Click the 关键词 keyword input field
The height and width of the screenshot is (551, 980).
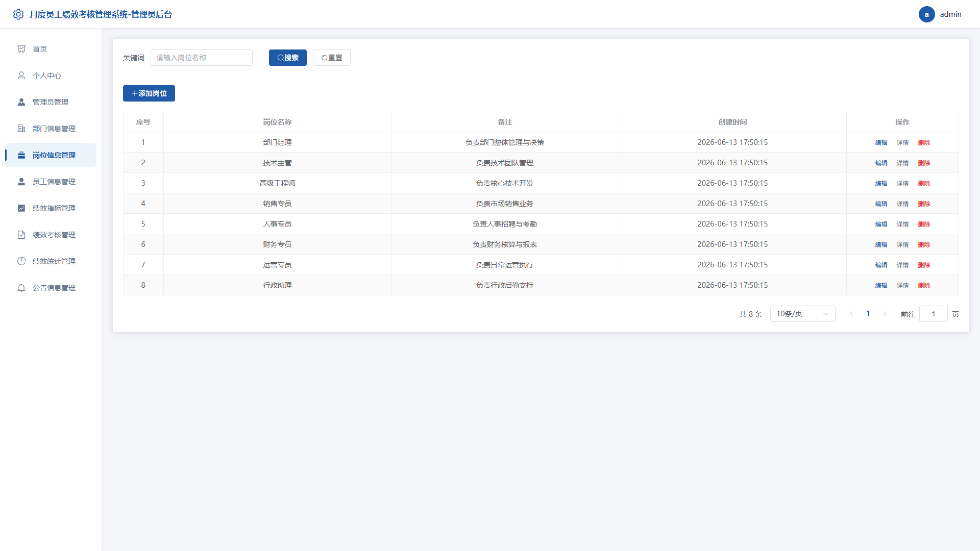[202, 58]
